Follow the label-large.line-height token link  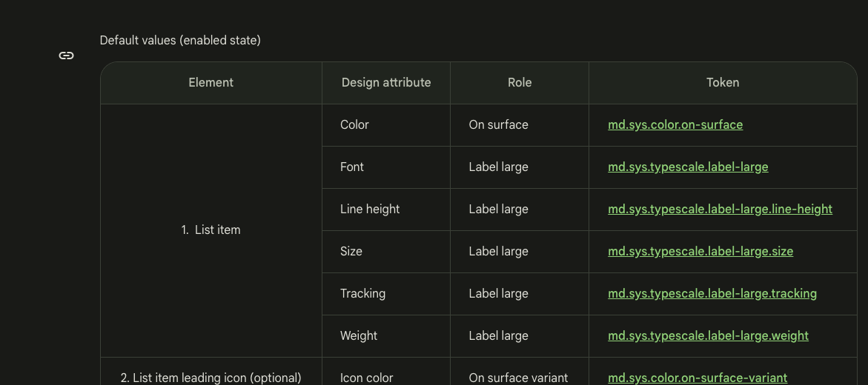click(720, 209)
